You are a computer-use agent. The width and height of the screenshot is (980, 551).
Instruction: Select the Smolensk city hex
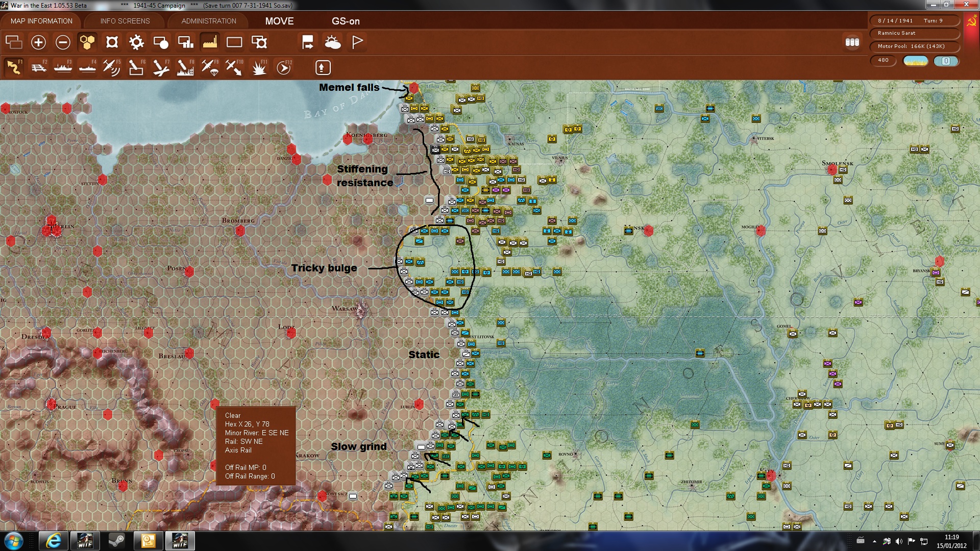coord(832,169)
